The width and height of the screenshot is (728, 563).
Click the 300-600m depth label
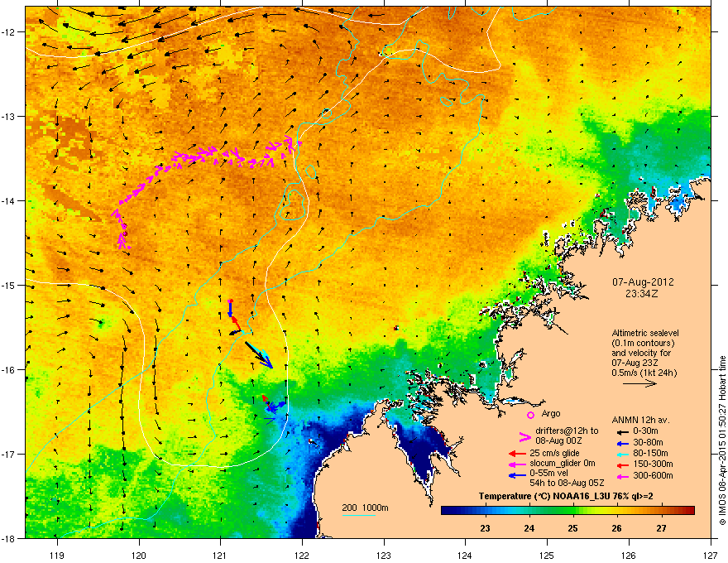point(653,475)
